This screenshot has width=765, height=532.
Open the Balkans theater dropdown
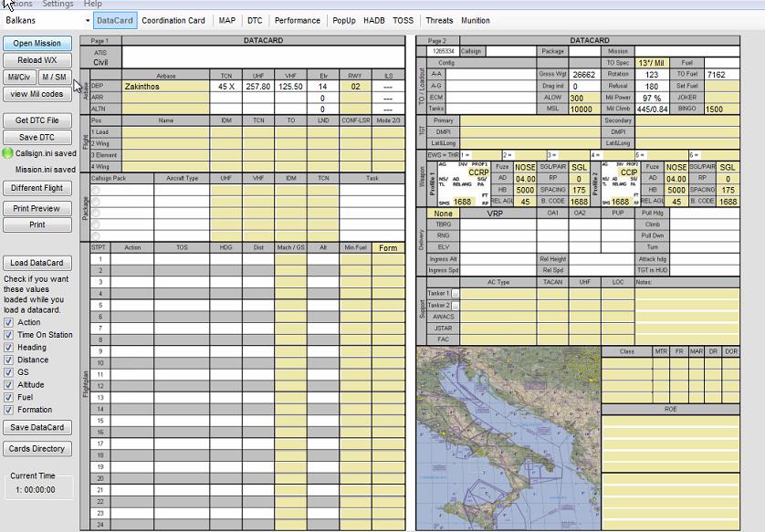click(x=88, y=20)
